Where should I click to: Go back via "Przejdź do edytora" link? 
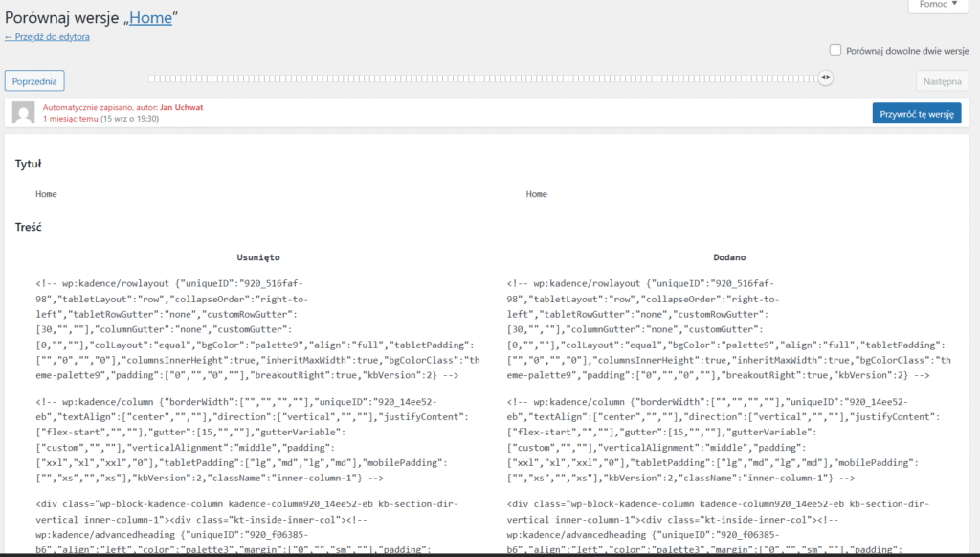tap(47, 36)
